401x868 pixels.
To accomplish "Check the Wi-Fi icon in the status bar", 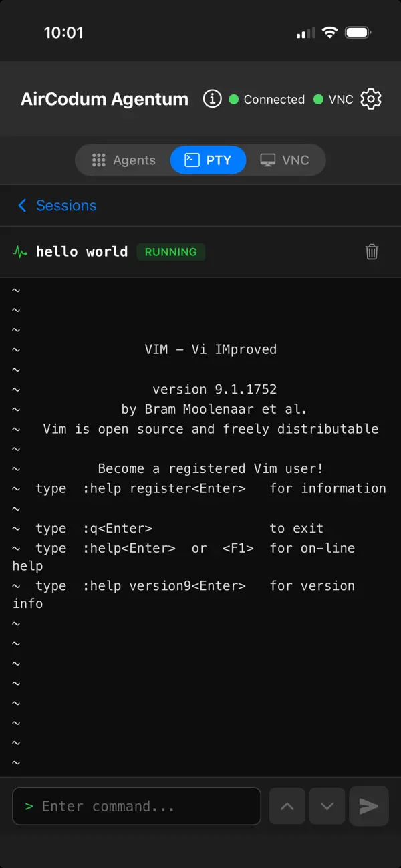I will pos(329,32).
